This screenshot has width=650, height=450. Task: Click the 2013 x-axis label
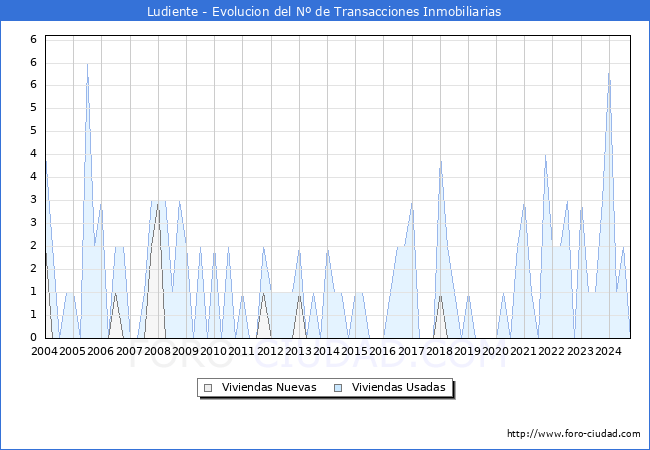[x=298, y=351]
